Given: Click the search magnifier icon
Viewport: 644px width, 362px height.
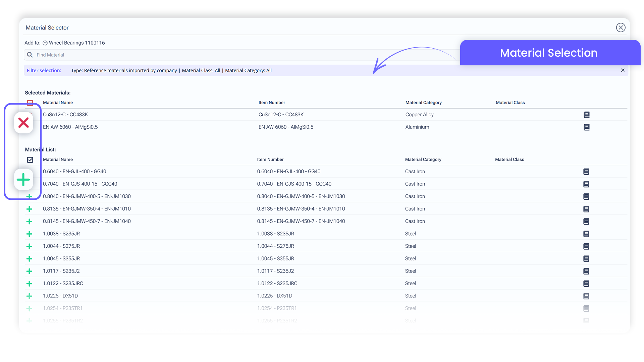Looking at the screenshot, I should pos(30,55).
